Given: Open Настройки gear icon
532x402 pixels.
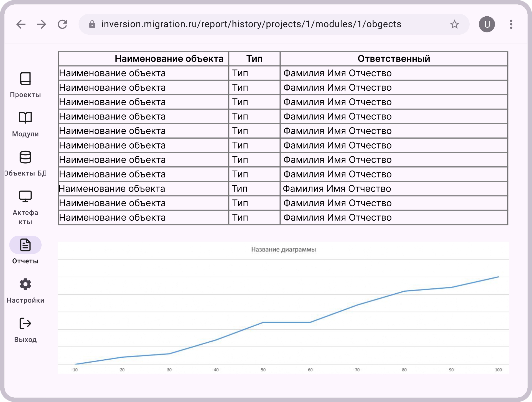Looking at the screenshot, I should 25,284.
